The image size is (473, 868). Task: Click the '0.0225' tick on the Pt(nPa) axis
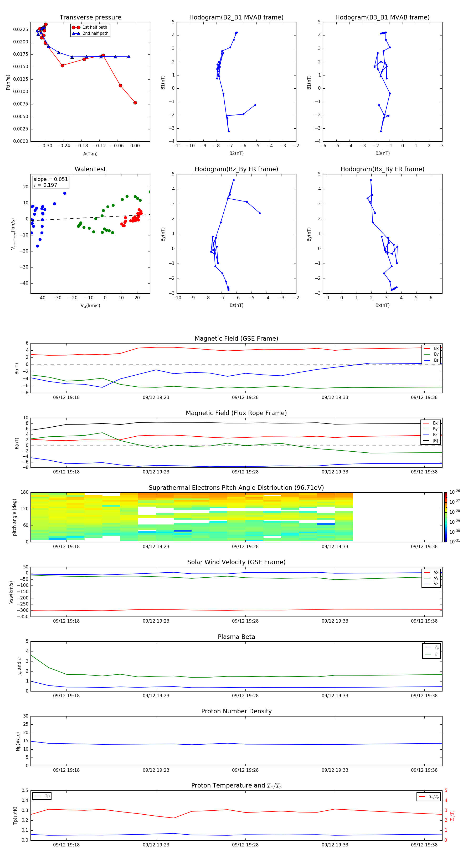click(x=20, y=30)
